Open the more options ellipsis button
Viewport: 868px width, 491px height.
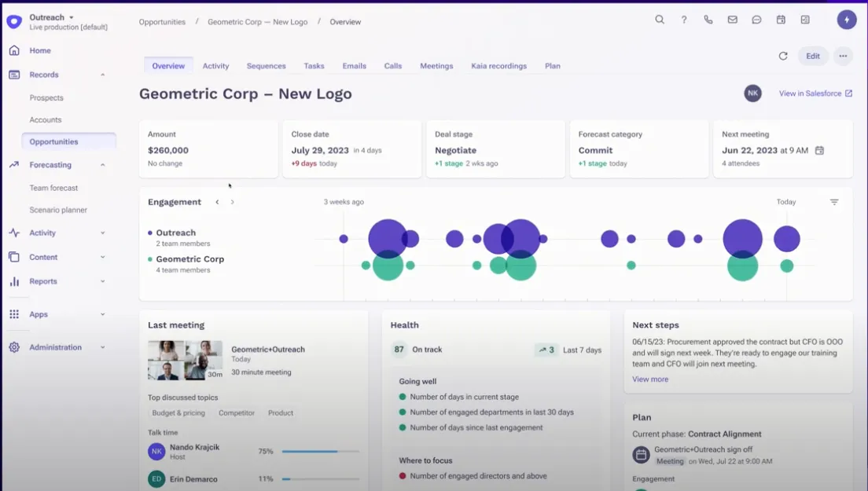coord(843,56)
